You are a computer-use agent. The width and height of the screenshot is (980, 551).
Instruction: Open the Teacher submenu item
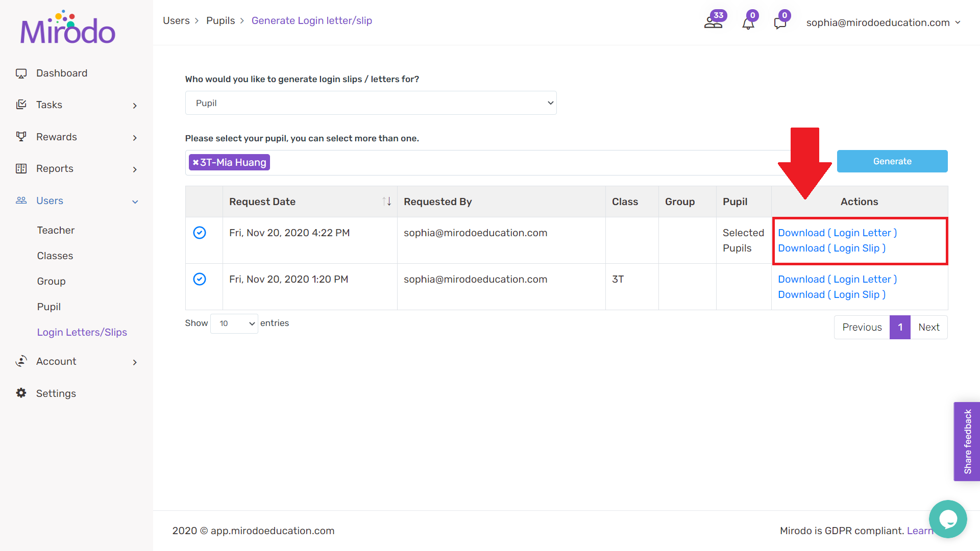tap(56, 230)
